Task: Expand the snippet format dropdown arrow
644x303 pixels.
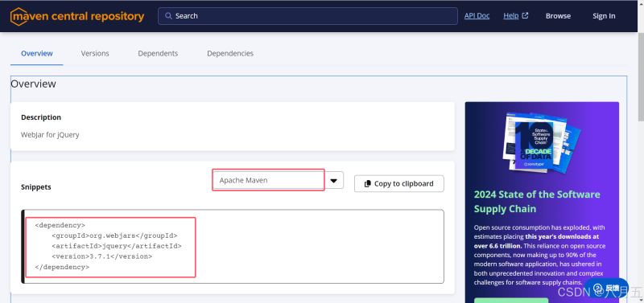Action: point(334,180)
